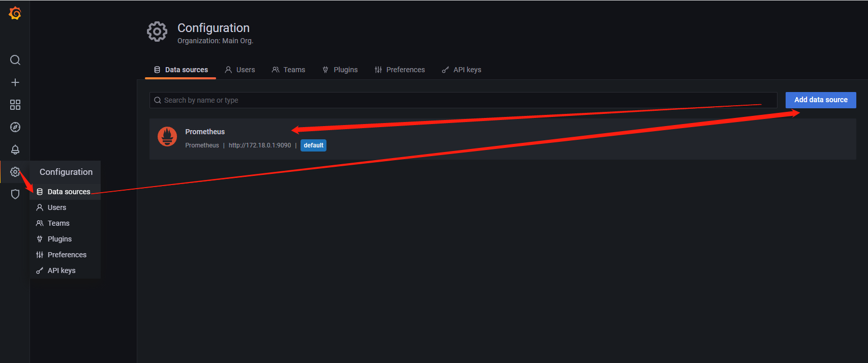The image size is (868, 363).
Task: Switch to the API keys tab
Action: 461,70
